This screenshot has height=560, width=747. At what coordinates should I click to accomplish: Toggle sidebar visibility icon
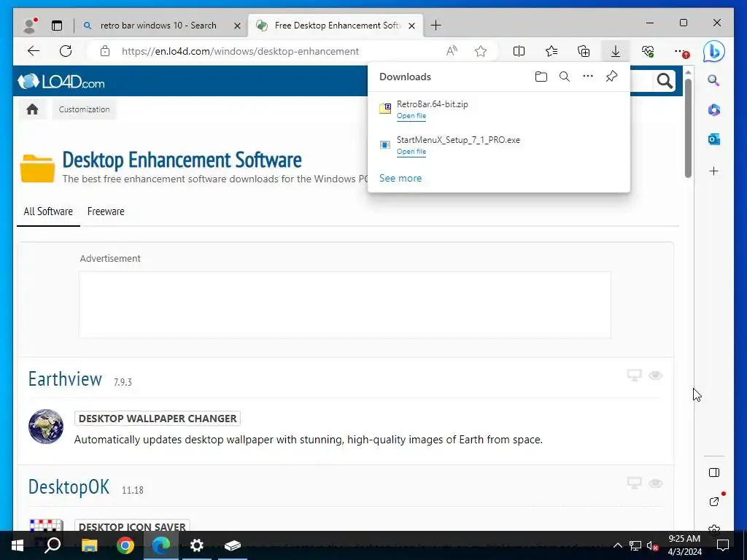[713, 472]
